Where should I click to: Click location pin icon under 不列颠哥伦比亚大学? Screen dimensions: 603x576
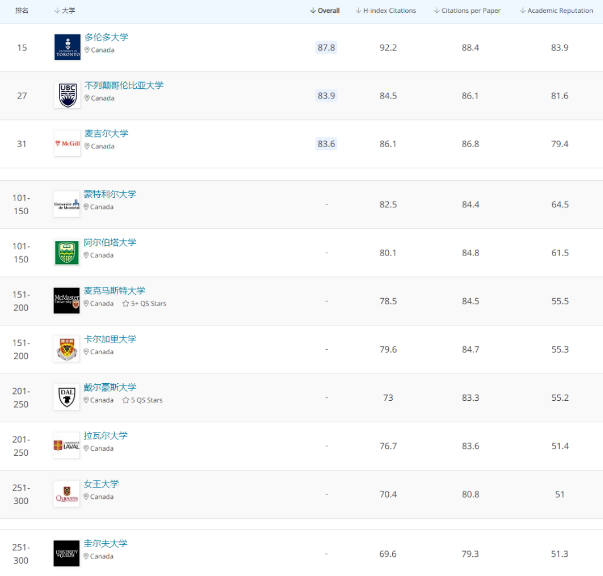(87, 98)
